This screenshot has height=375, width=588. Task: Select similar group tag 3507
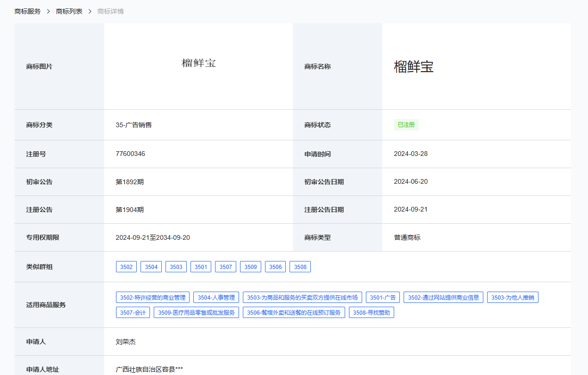[226, 267]
